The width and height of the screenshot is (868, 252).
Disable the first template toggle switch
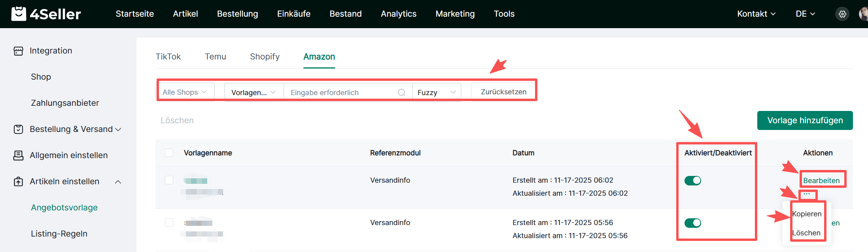tap(692, 181)
